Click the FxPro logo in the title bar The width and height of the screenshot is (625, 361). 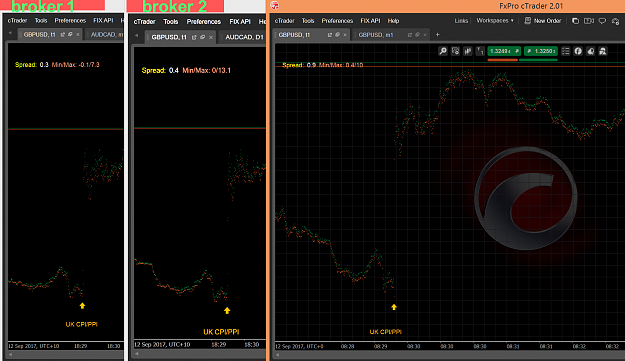point(275,6)
